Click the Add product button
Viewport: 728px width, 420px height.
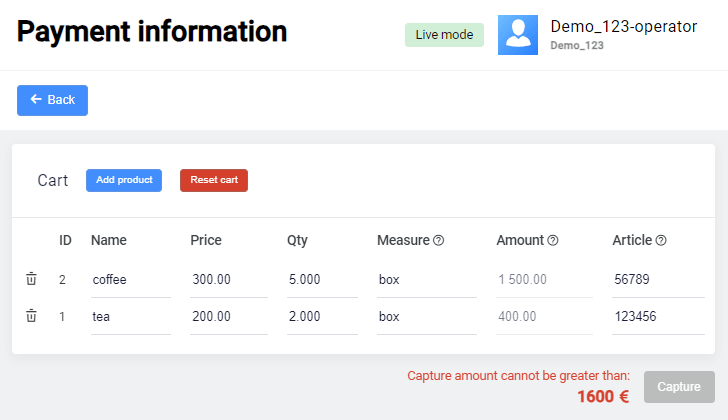pyautogui.click(x=124, y=180)
